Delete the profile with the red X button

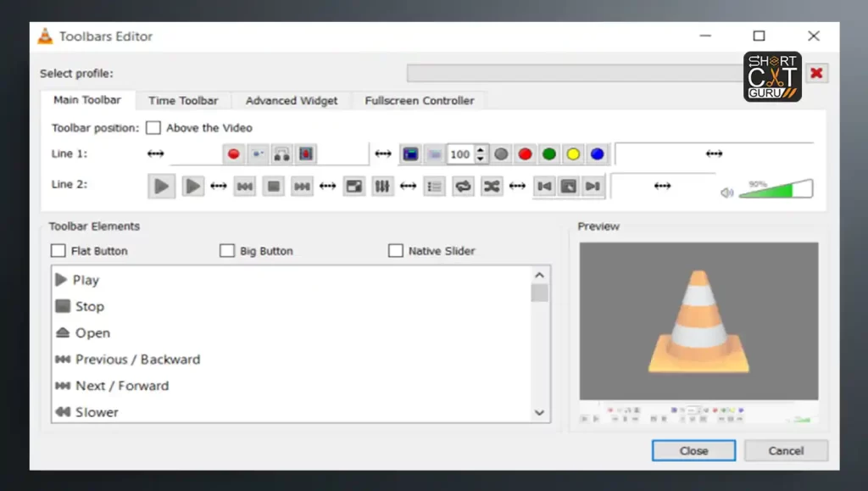pyautogui.click(x=816, y=73)
